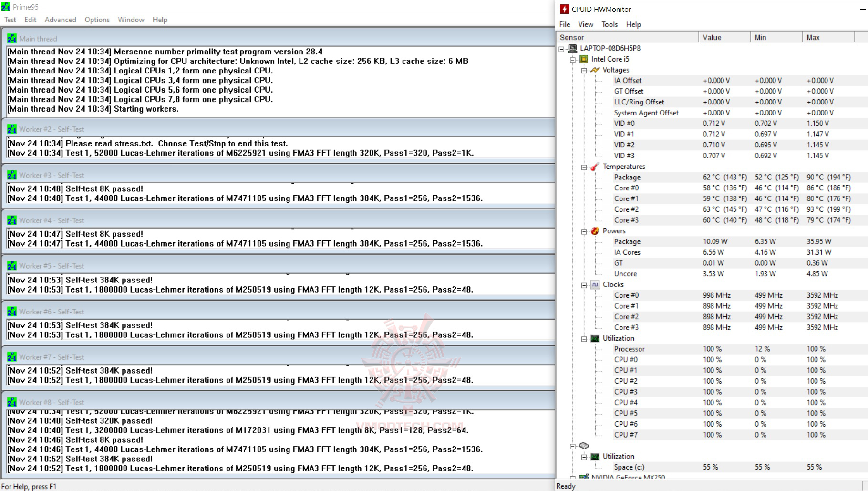Click the Clocks waveform icon
The image size is (868, 491).
click(595, 284)
